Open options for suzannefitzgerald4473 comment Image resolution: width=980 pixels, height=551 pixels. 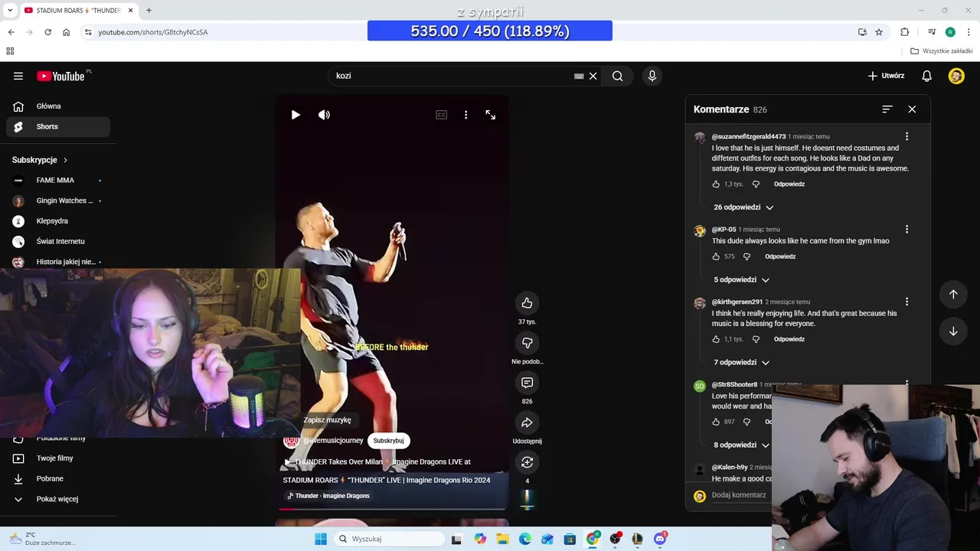pos(906,136)
